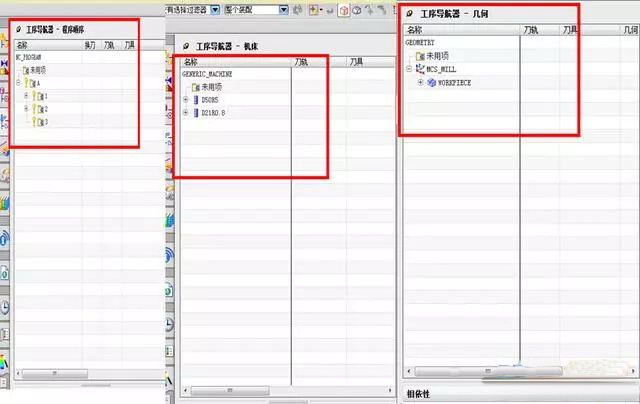The height and width of the screenshot is (404, 640).
Task: Expand the WORKPIECE node
Action: (420, 82)
